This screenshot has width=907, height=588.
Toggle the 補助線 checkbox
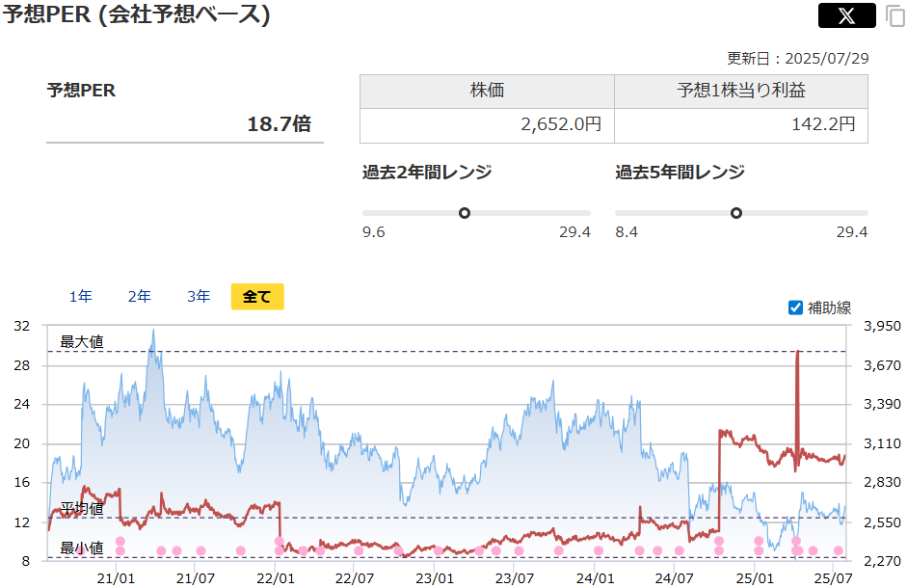795,307
